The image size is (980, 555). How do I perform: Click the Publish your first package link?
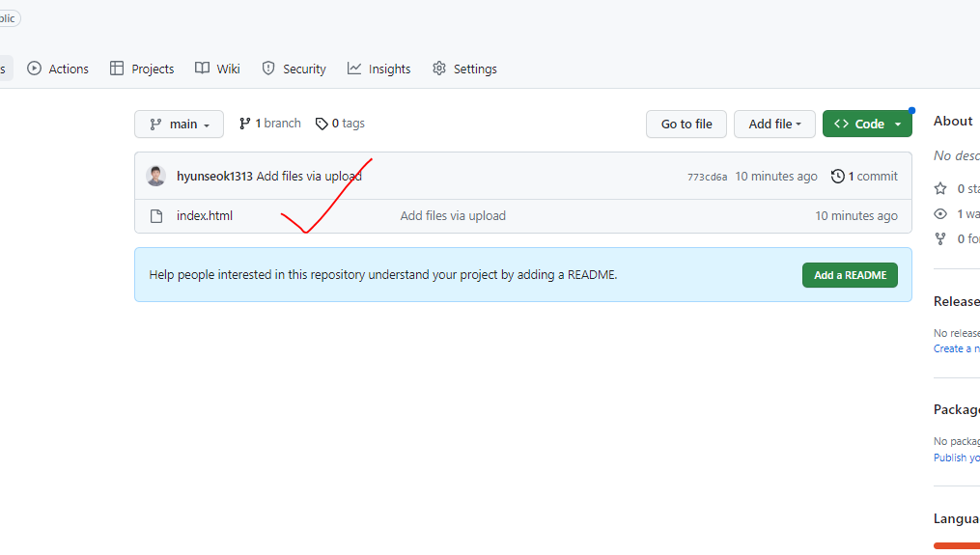(x=956, y=458)
